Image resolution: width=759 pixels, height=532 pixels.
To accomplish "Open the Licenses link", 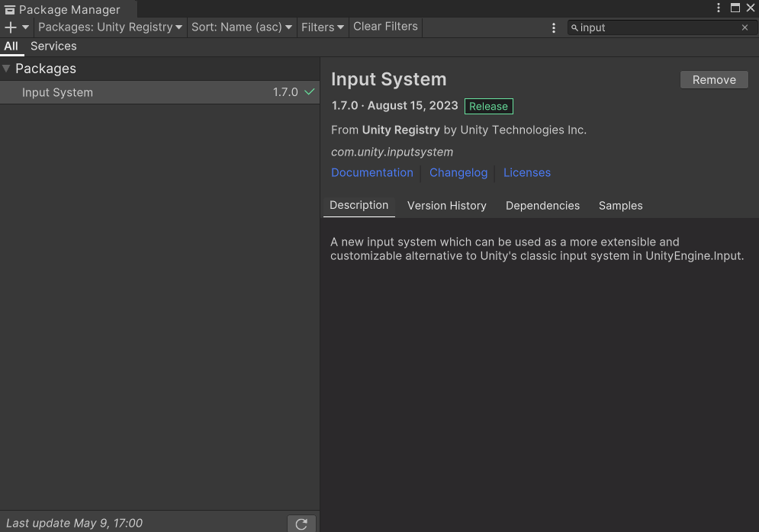I will pos(526,173).
